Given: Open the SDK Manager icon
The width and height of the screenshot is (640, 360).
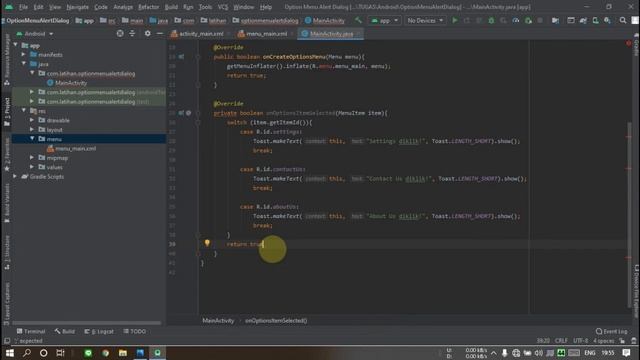Looking at the screenshot, I should coord(607,20).
